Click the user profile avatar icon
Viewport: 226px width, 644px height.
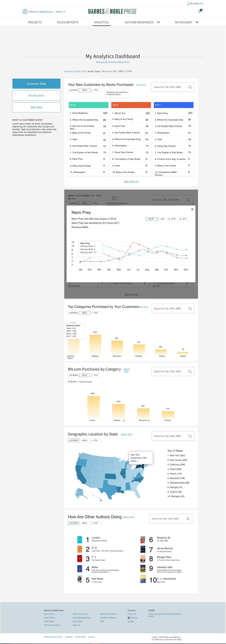pos(25,11)
